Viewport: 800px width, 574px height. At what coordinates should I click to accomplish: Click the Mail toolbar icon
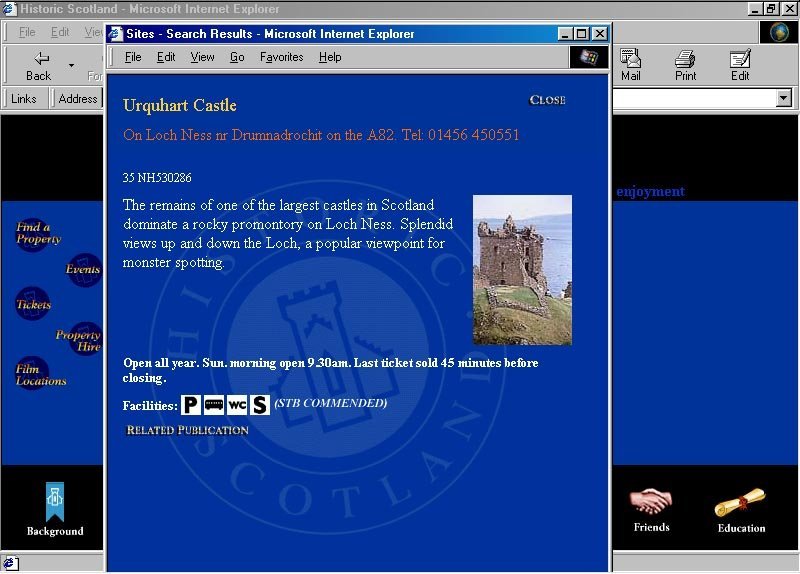[630, 65]
